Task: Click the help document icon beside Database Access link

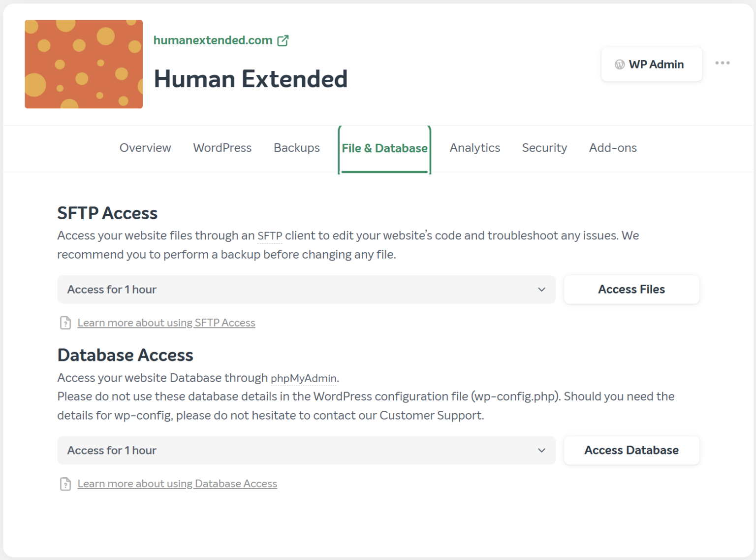Action: coord(65,484)
